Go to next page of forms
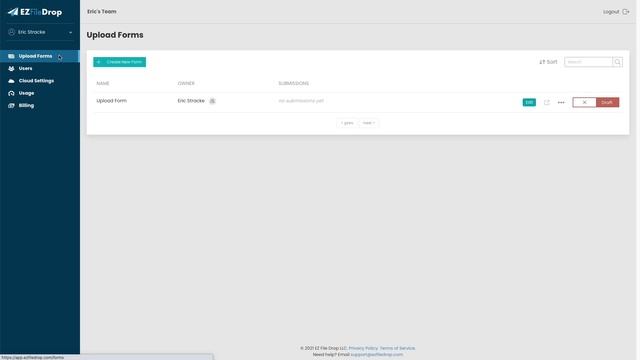 pyautogui.click(x=369, y=123)
